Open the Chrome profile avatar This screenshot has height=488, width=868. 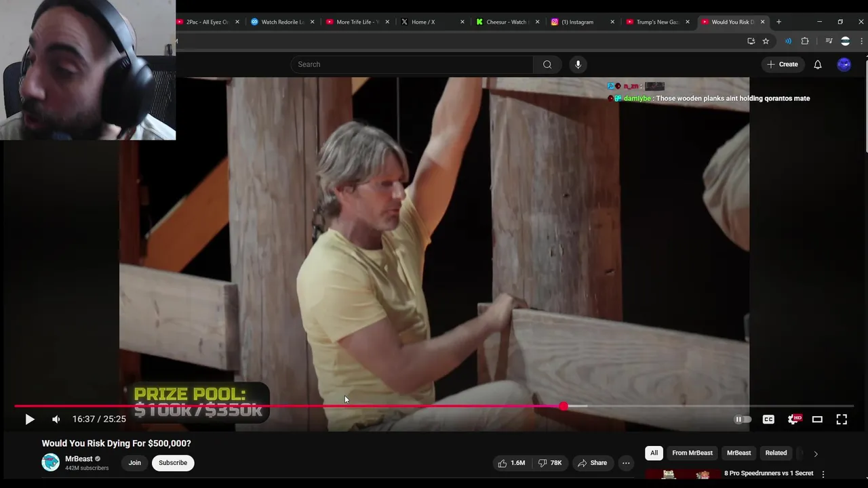click(x=845, y=41)
